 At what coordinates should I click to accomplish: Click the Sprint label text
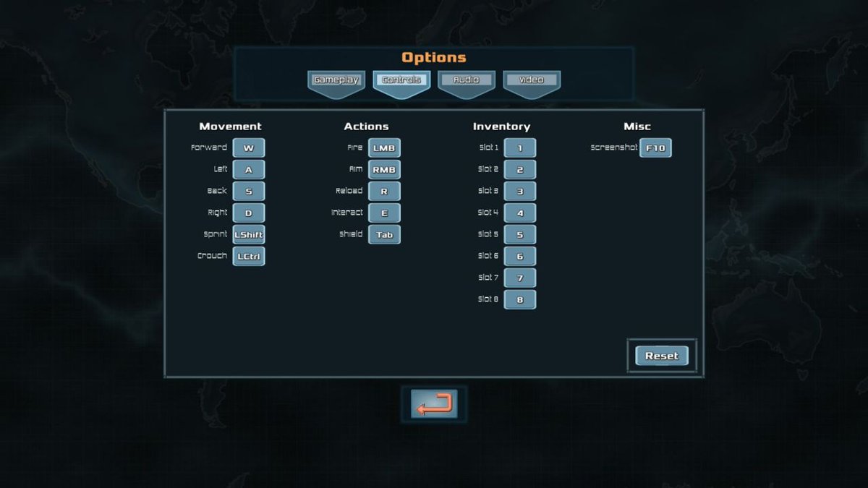[216, 234]
